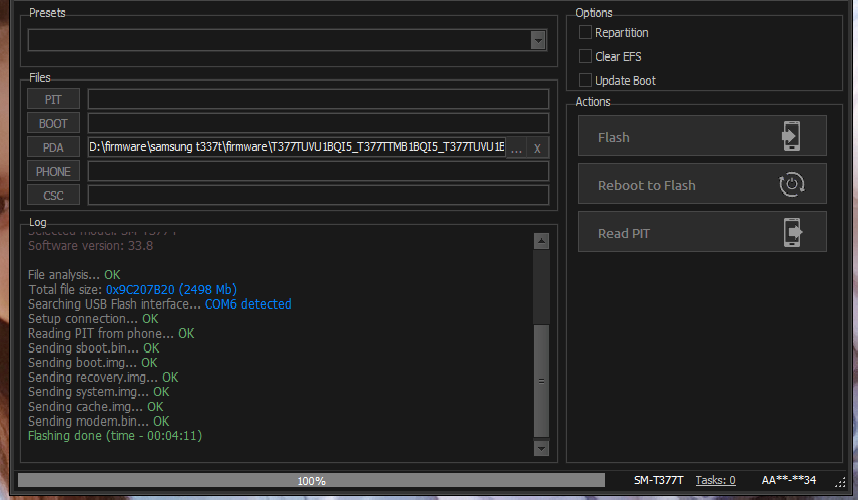Viewport: 858px width, 500px height.
Task: Click the CSC file button
Action: [53, 196]
